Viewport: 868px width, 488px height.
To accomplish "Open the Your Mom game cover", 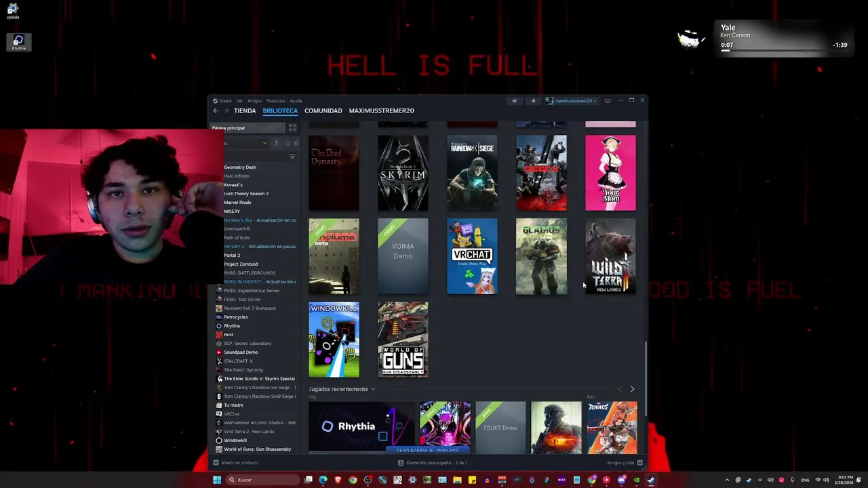I will (610, 173).
